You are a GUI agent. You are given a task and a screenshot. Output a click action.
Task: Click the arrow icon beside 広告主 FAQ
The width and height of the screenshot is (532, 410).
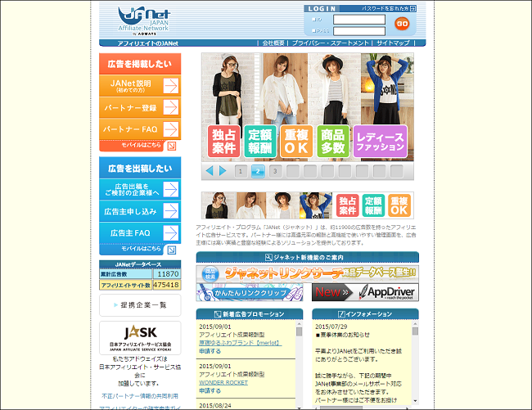click(171, 233)
